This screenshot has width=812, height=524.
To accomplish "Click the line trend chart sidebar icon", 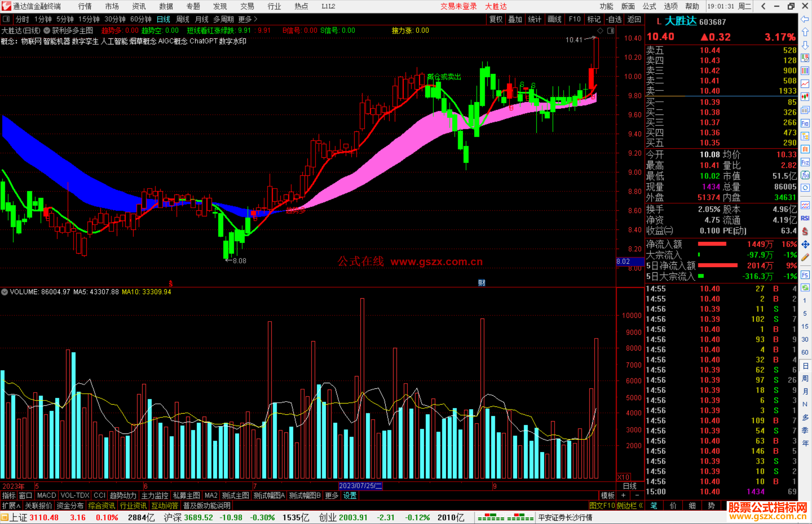I will [805, 84].
